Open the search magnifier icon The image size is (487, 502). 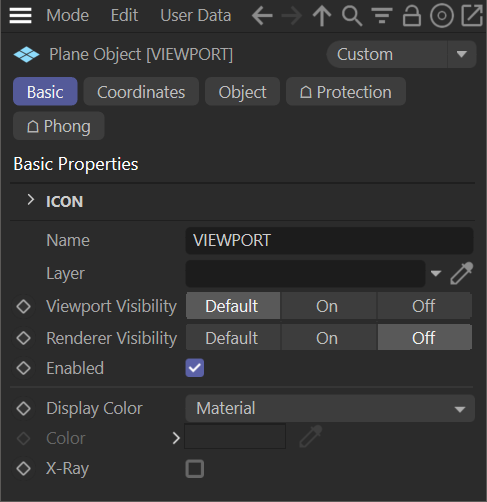click(352, 16)
